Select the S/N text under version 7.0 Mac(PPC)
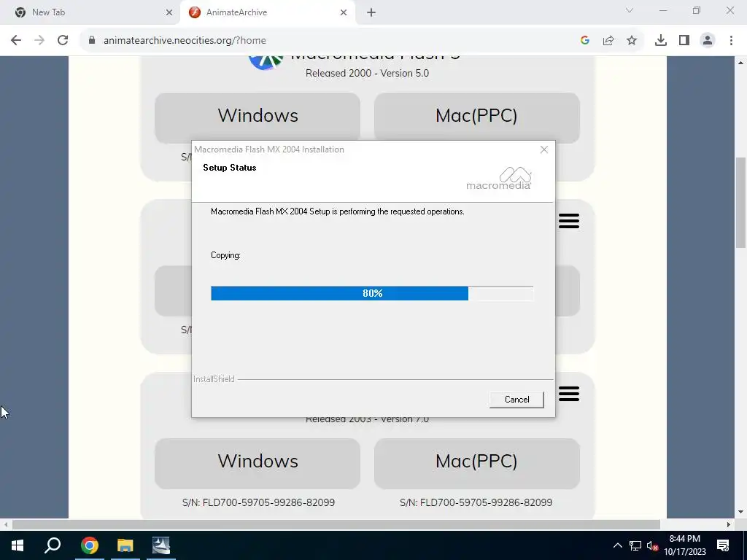The height and width of the screenshot is (560, 747). [x=476, y=502]
